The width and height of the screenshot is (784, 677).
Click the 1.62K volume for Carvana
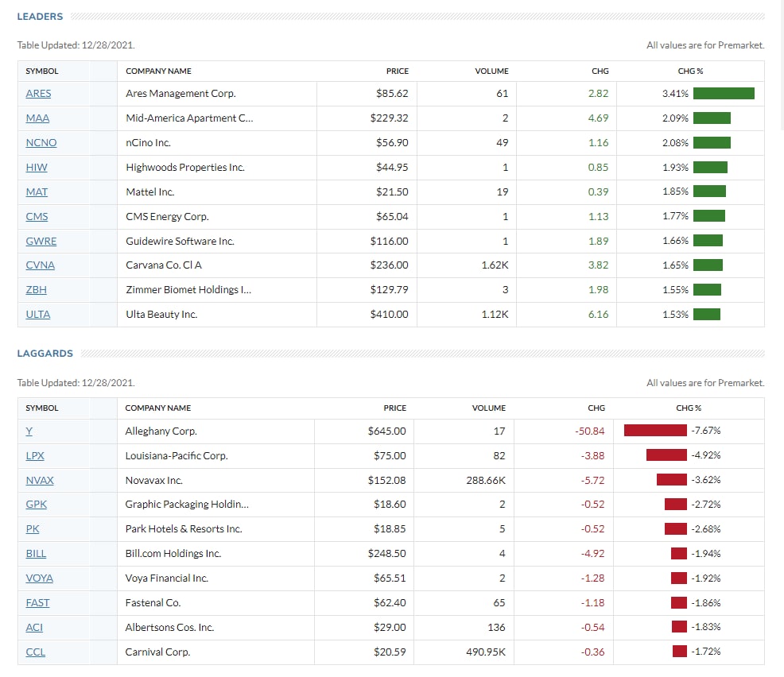[495, 265]
